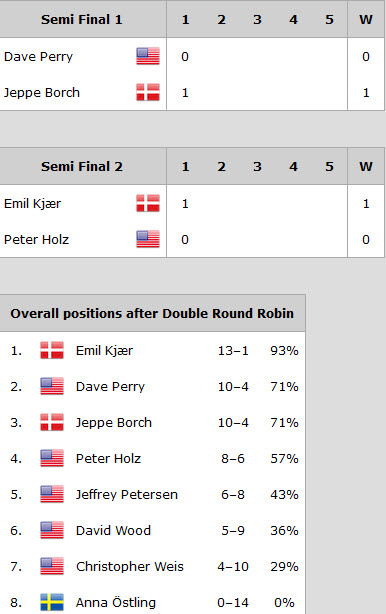Click the Swedish flag beside Anna Östling
Screen dimensions: 386x614
coord(52,602)
